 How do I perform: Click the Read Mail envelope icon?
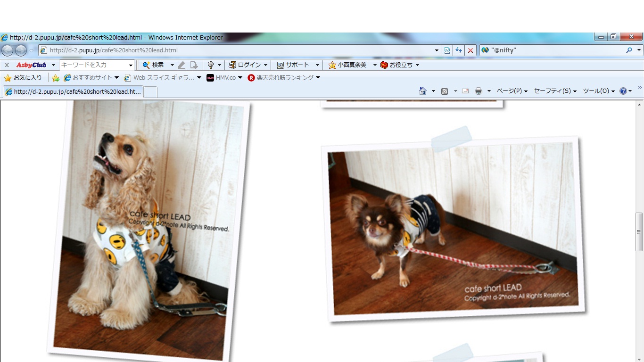tap(465, 91)
